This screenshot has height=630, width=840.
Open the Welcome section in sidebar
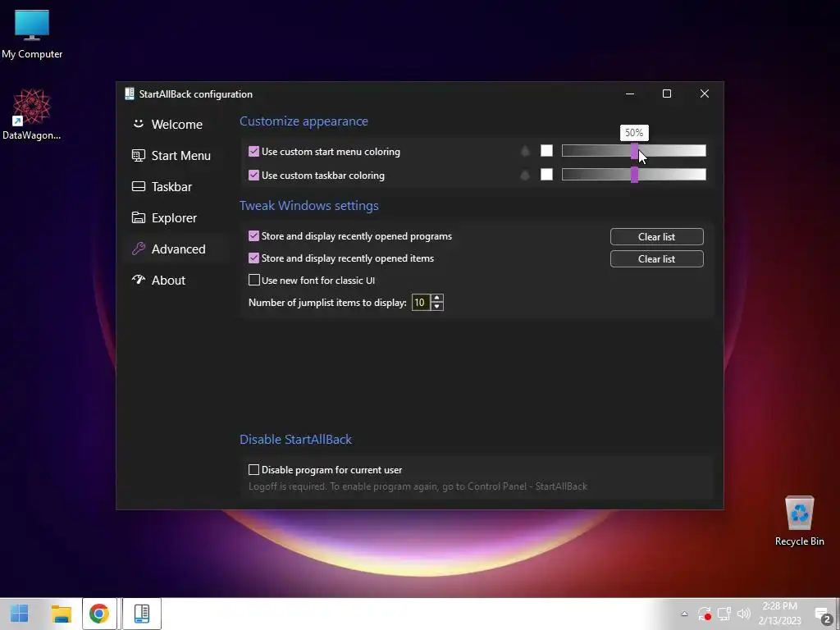click(x=167, y=125)
